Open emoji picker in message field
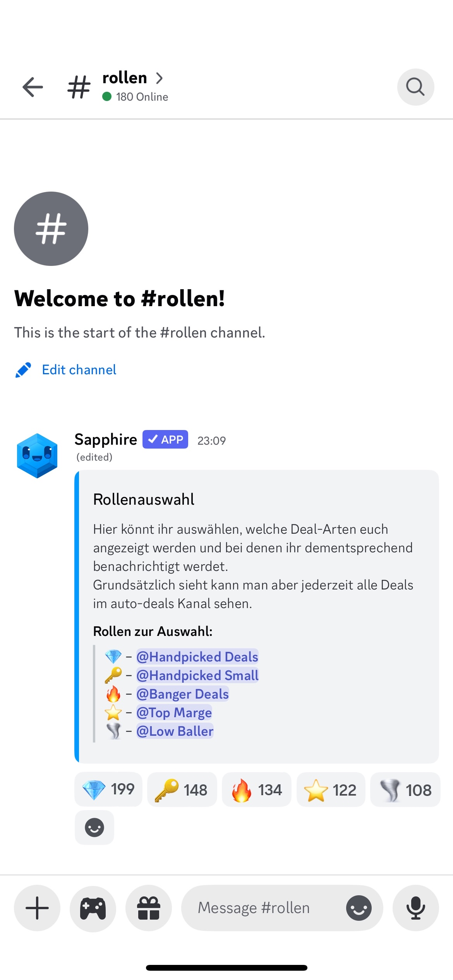Viewport: 453px width, 980px height. [x=359, y=908]
